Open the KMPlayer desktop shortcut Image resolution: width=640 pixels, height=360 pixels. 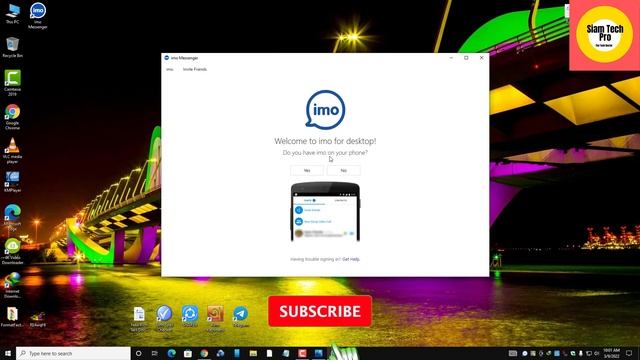pyautogui.click(x=12, y=182)
